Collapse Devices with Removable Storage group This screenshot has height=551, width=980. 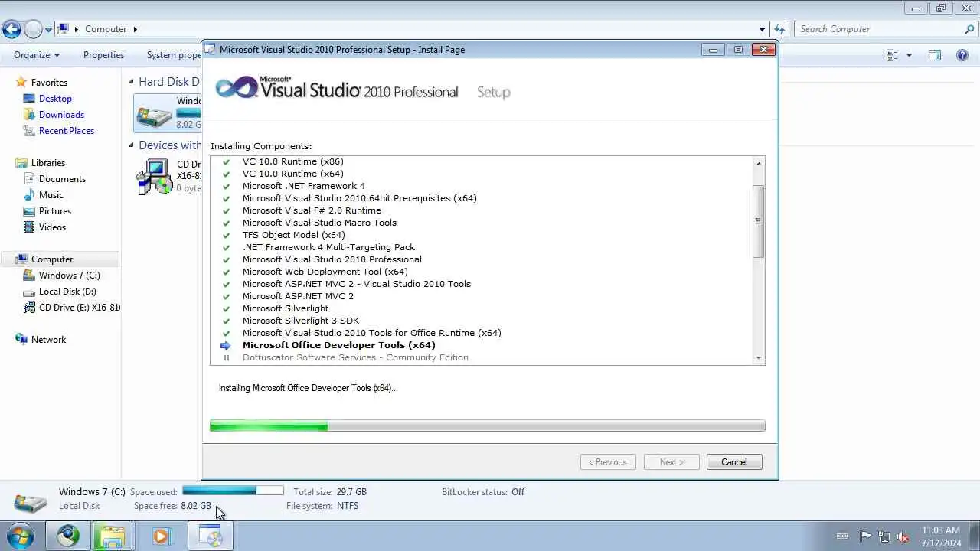[x=131, y=145]
